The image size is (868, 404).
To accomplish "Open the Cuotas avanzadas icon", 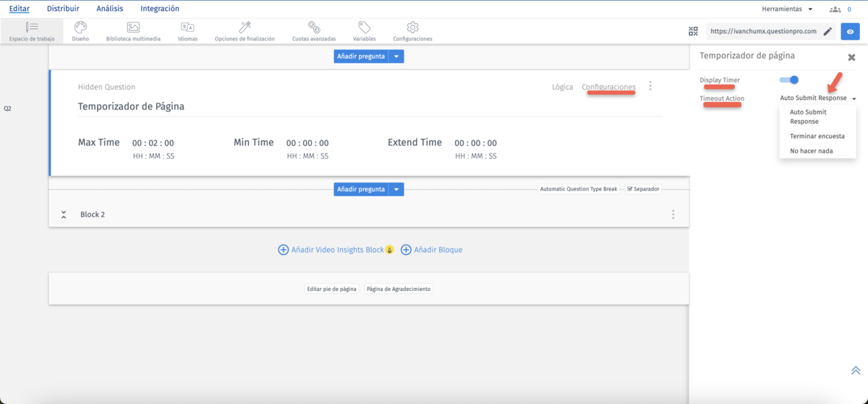I will point(314,27).
